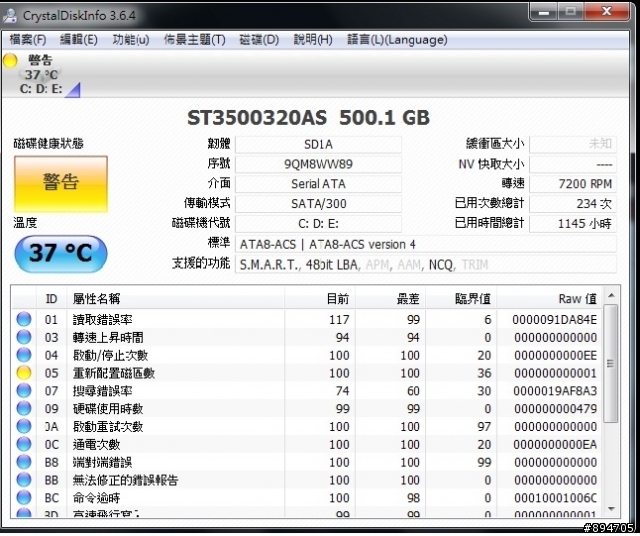The height and width of the screenshot is (536, 640).
Task: Click the 已用時間總計 field showing 1145 小時
Action: tap(573, 224)
